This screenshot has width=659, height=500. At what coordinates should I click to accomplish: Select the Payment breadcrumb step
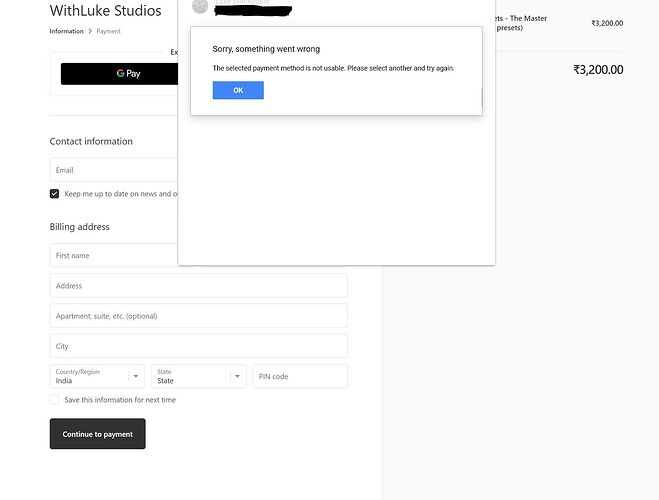click(x=108, y=32)
